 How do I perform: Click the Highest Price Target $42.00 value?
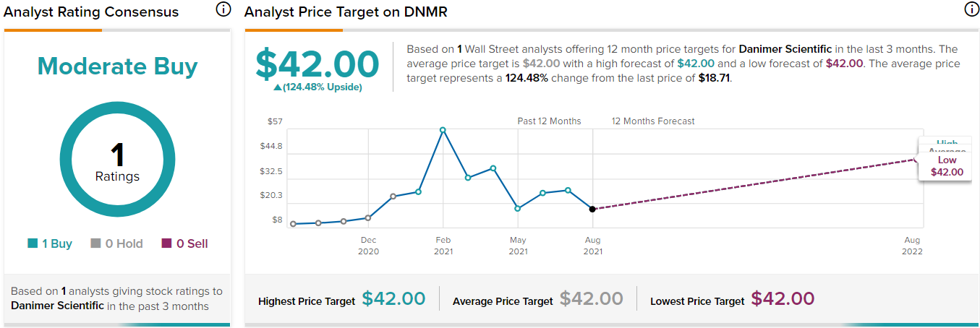pyautogui.click(x=393, y=298)
